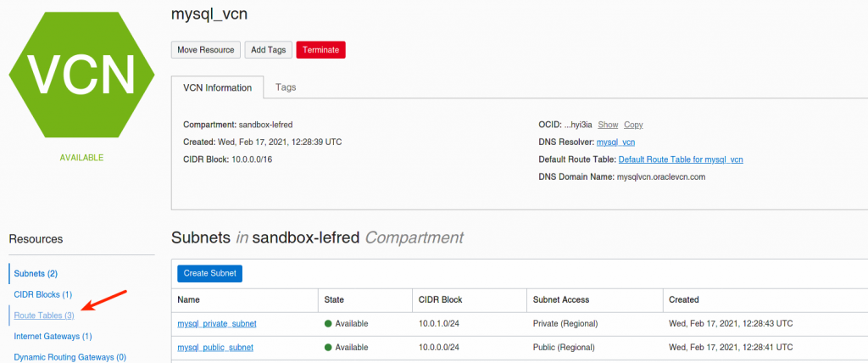The image size is (868, 363).
Task: Select CIDR Blocks (1) resource
Action: pos(43,294)
